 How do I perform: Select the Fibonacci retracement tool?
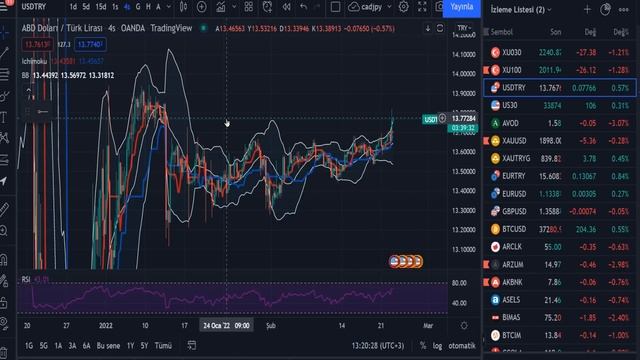point(4,74)
